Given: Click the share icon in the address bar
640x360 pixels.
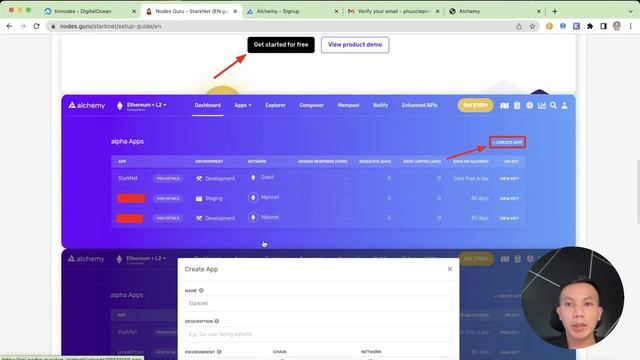Looking at the screenshot, I should [x=519, y=26].
